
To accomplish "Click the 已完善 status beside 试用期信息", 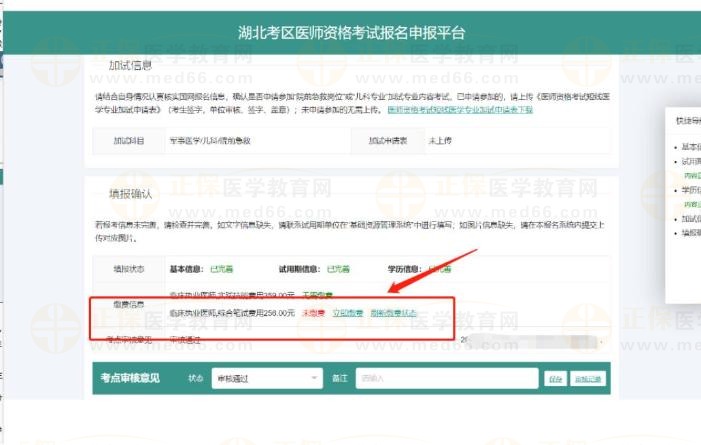I will click(340, 269).
